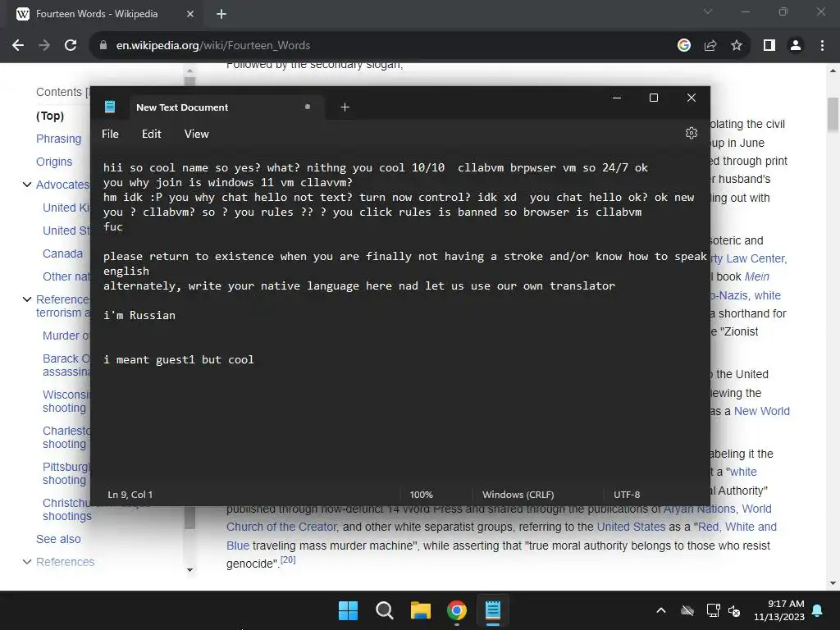Click the muted volume tray icon
This screenshot has width=840, height=630.
tap(734, 610)
